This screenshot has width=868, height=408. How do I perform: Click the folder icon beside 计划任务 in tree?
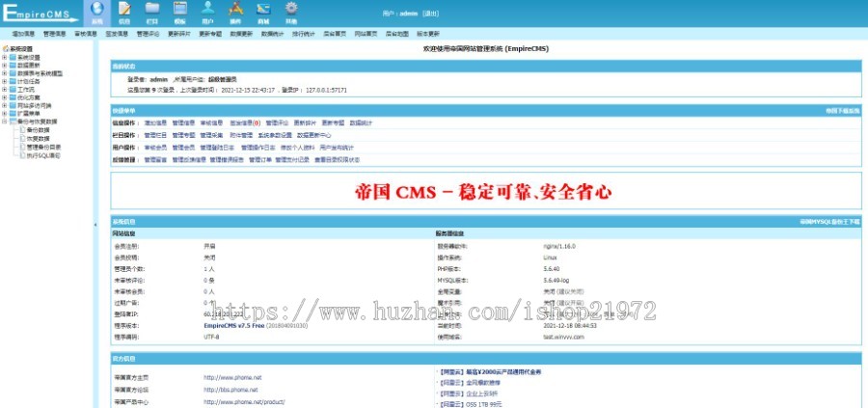point(13,81)
